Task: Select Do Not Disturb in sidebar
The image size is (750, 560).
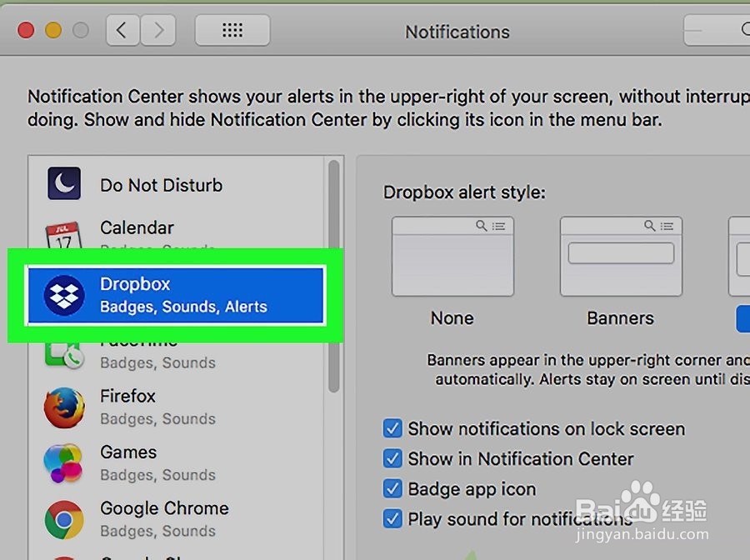Action: [x=176, y=185]
